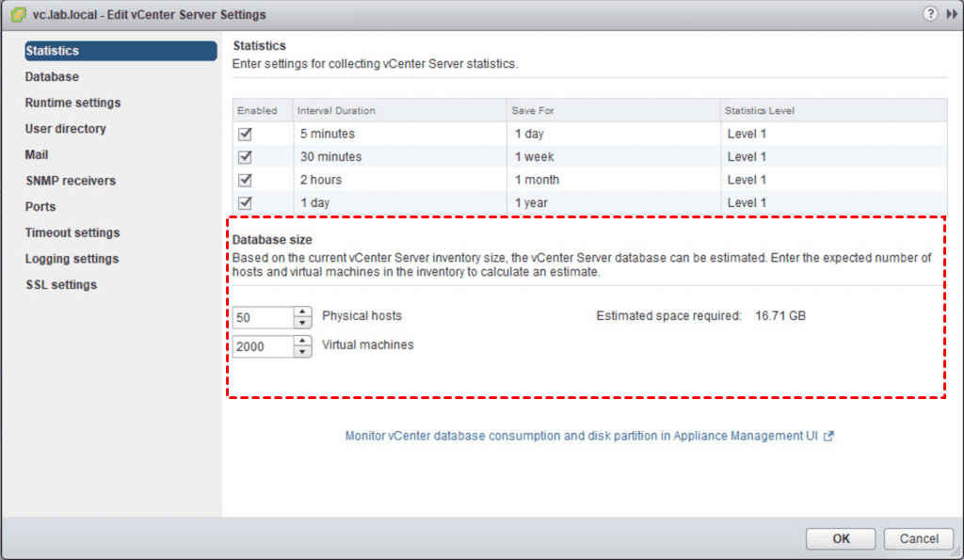Click the Physical hosts number field
Viewport: 964px width, 560px height.
[x=264, y=317]
